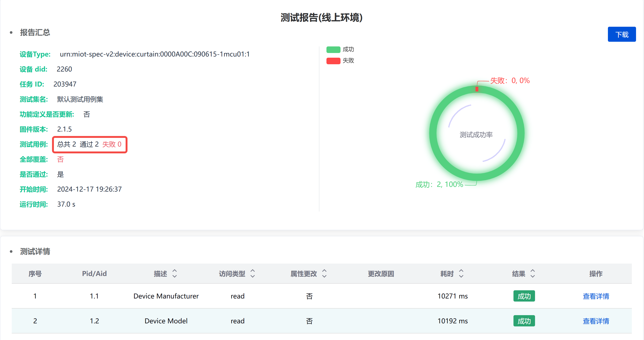Click the 报告汇总 section heading
The image size is (644, 340).
coord(35,33)
